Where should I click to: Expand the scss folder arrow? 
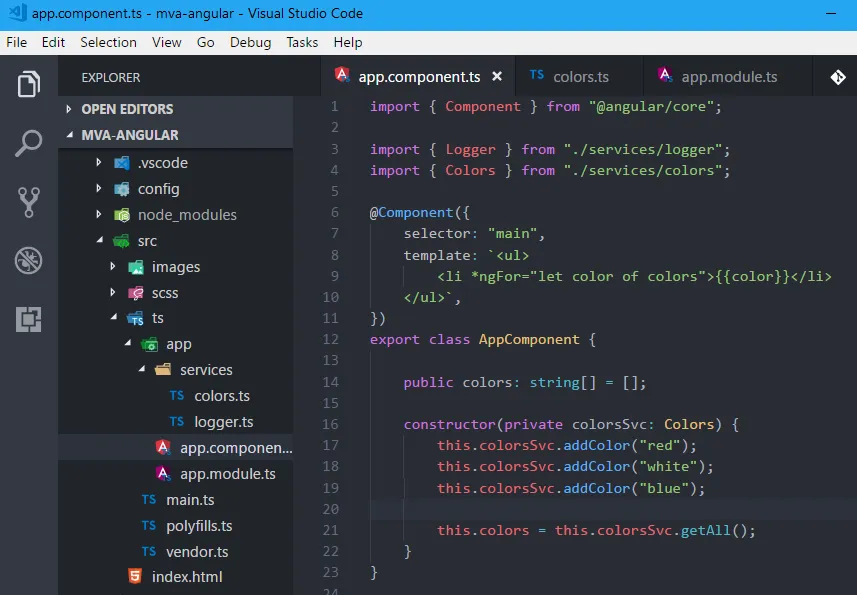[x=113, y=292]
